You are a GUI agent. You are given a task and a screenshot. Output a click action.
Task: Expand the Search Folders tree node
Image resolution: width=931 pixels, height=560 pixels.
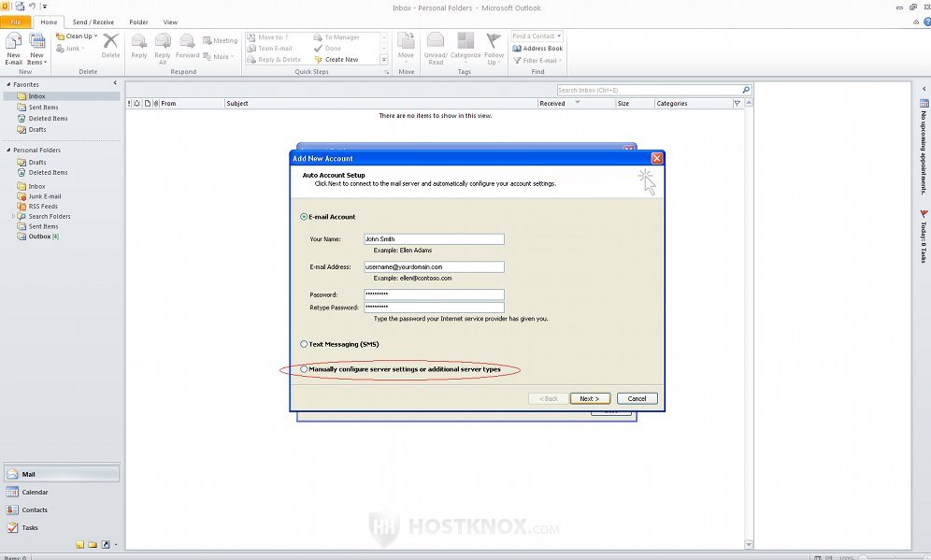[x=13, y=216]
